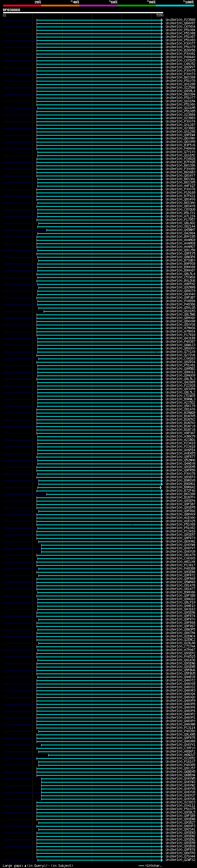
Task: Select hit UniRef100_Q52NH6
Action: pos(180,460)
